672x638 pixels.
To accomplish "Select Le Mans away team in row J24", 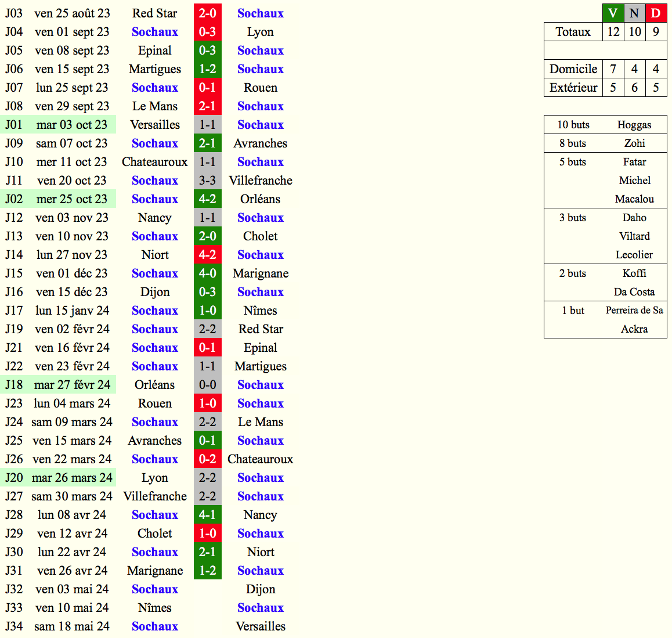I will pyautogui.click(x=261, y=422).
